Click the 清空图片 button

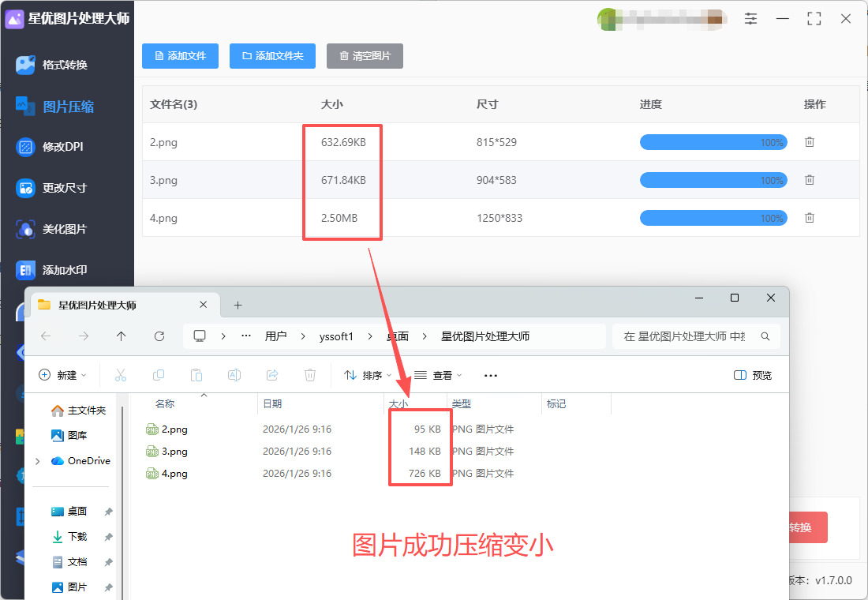(365, 56)
